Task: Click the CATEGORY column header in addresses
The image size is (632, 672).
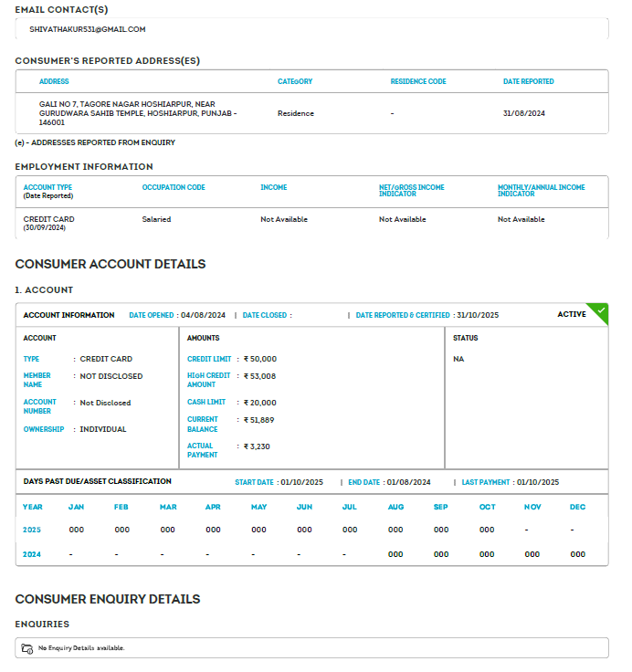Action: coord(295,81)
